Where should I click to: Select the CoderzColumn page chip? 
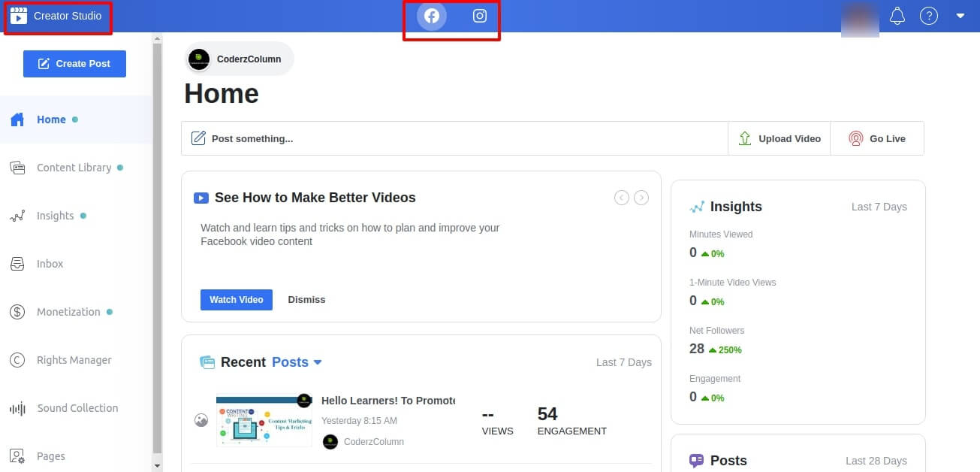tap(239, 59)
